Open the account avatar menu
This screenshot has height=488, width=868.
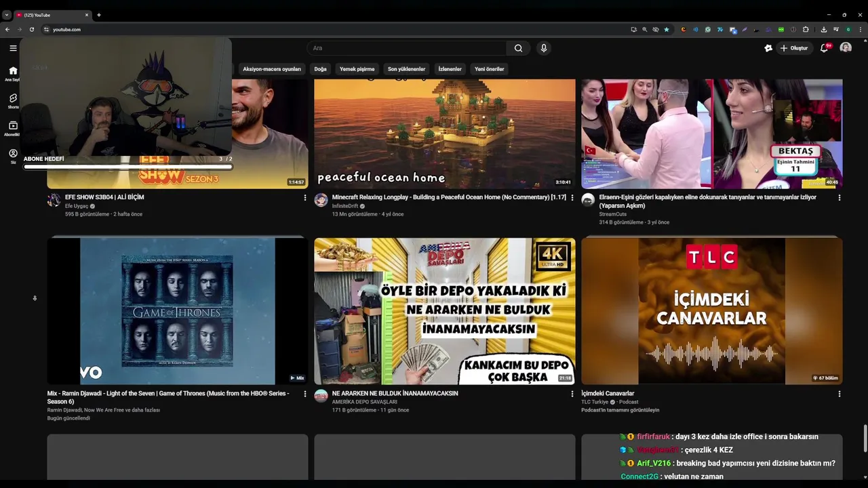tap(846, 47)
